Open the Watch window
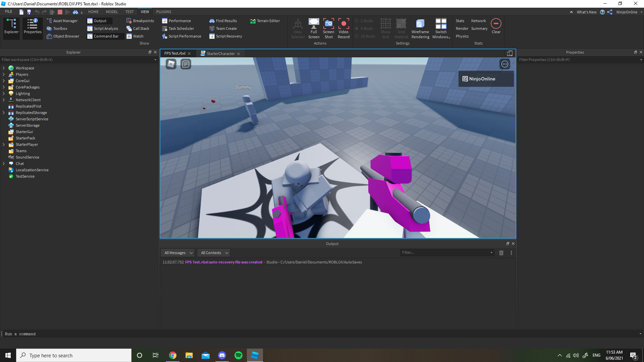Viewport: 644px width, 362px height. [x=135, y=36]
